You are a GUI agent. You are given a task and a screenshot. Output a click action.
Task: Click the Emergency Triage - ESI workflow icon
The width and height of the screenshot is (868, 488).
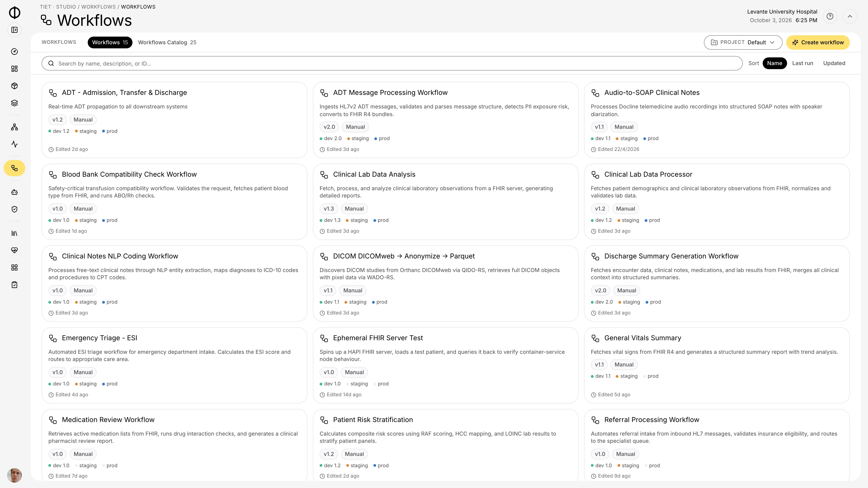[53, 338]
